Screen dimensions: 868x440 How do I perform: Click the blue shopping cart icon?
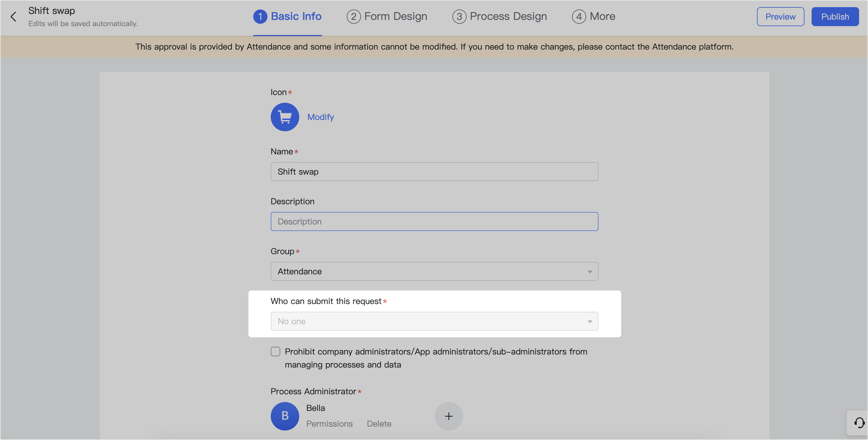click(x=285, y=117)
